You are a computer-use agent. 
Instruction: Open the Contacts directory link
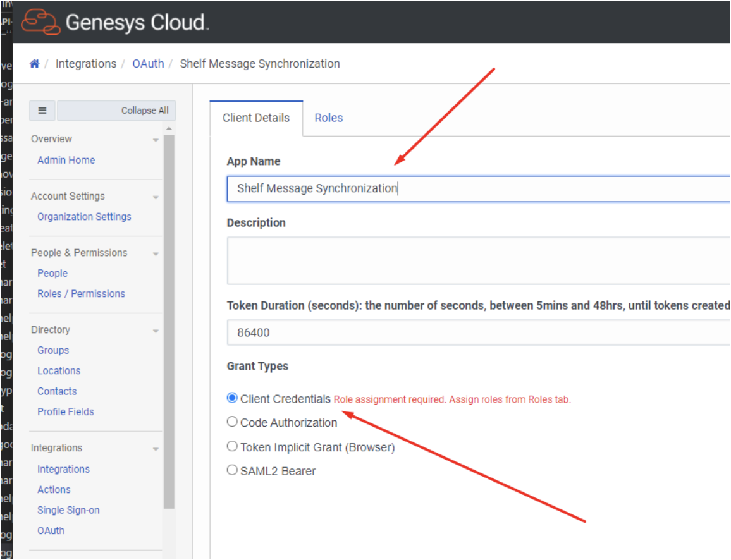57,391
